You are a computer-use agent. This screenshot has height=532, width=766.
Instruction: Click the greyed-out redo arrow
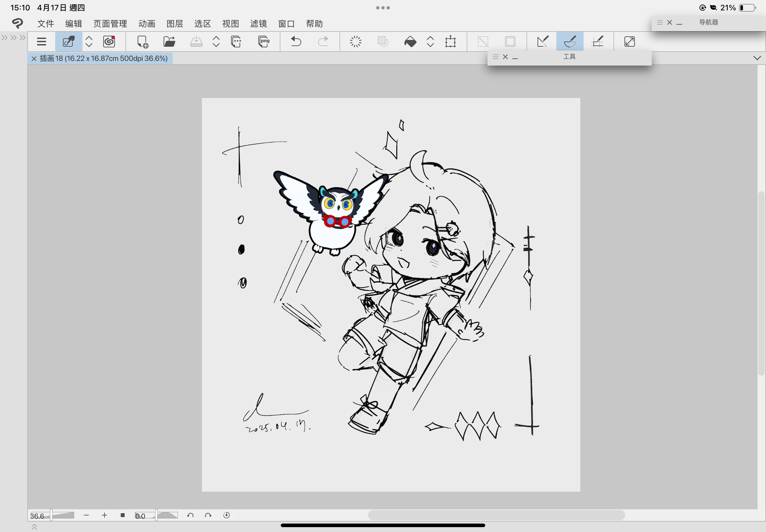pyautogui.click(x=323, y=42)
